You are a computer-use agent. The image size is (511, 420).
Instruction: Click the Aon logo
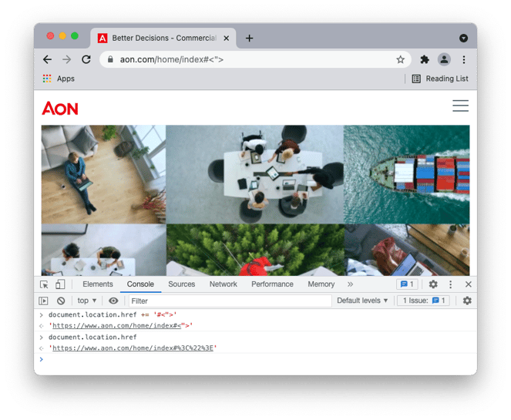pos(60,108)
